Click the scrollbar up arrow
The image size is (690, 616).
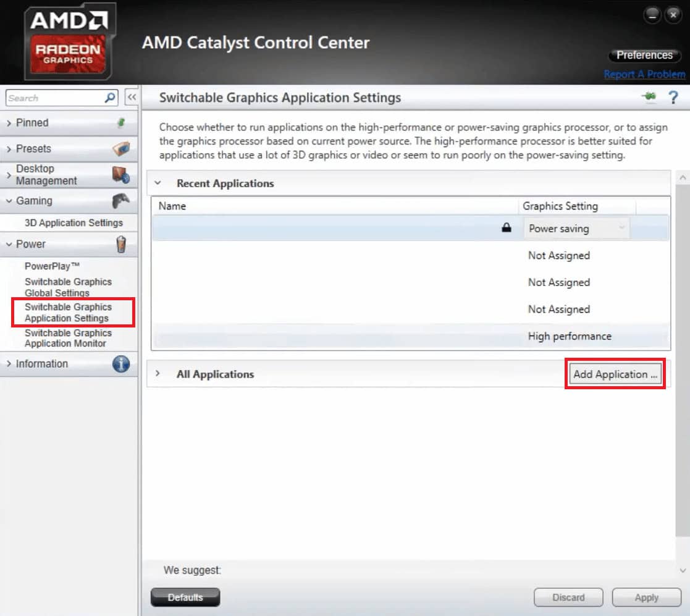[x=683, y=177]
